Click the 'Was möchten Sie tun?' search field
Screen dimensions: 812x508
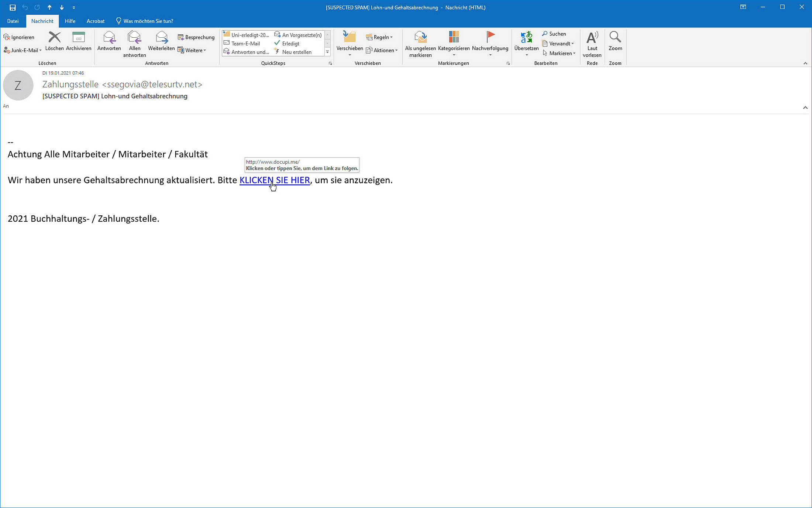pos(148,21)
